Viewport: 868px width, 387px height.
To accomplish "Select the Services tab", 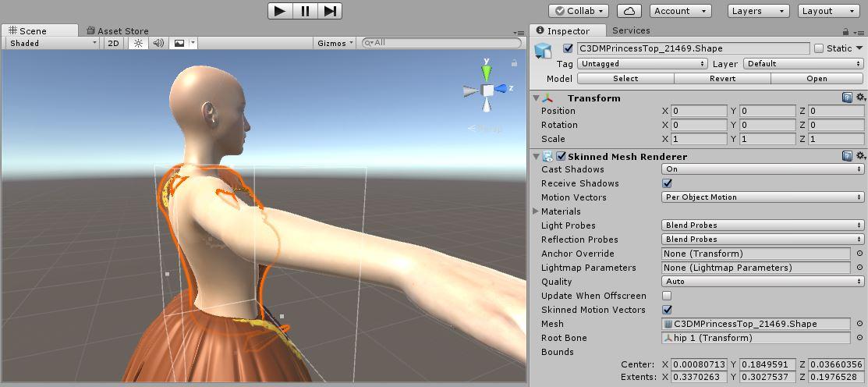I will (x=631, y=30).
